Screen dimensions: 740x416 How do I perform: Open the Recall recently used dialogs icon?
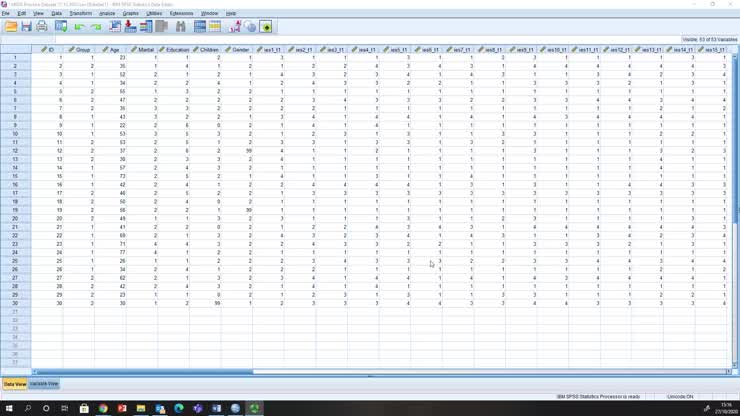(61, 27)
